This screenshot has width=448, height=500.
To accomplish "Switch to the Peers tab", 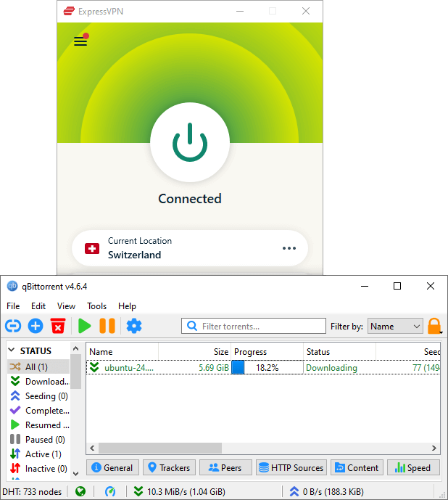I will 225,468.
